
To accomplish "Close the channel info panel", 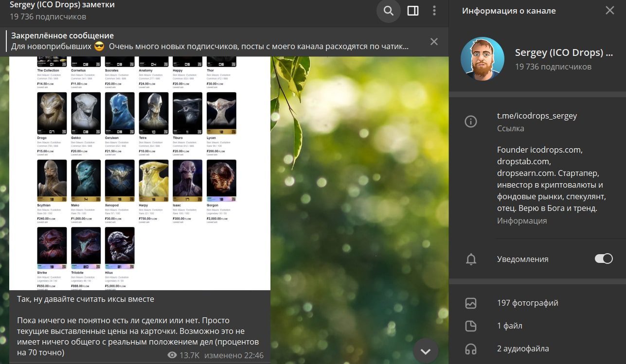I will click(609, 11).
